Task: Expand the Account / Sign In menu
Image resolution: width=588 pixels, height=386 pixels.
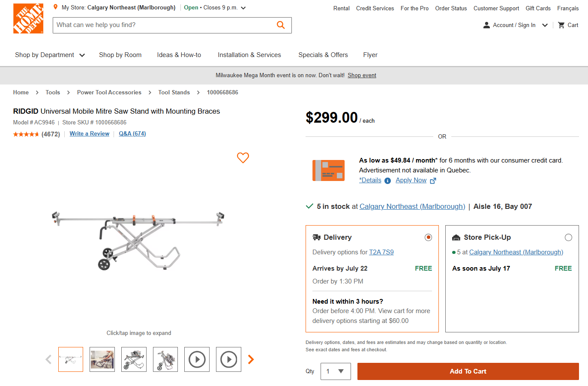Action: pyautogui.click(x=545, y=25)
